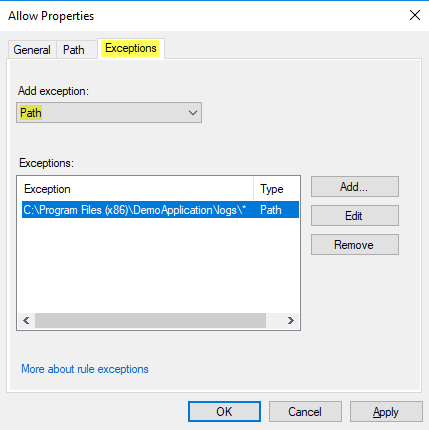The height and width of the screenshot is (430, 429).
Task: Click the right scroll arrow of the list
Action: (291, 321)
